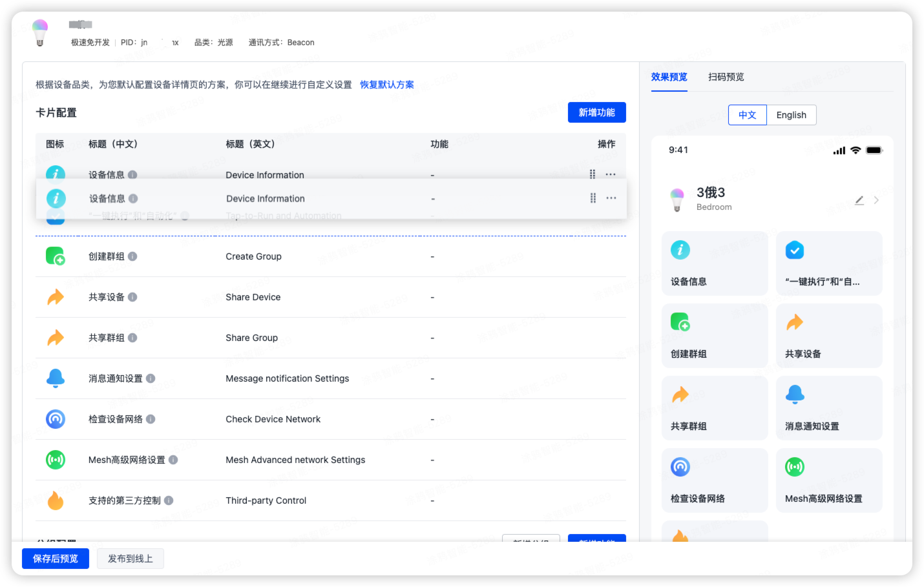The height and width of the screenshot is (587, 924).
Task: Click info tooltip icon beside Mesh高级网络设置
Action: (x=173, y=460)
